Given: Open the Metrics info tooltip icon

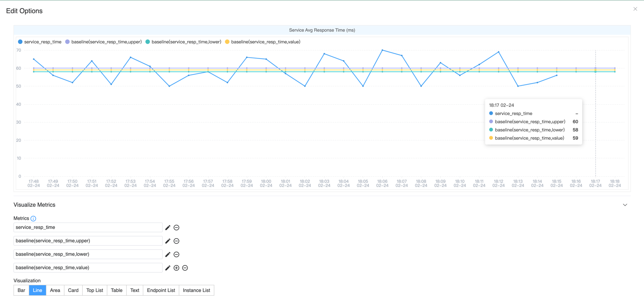Looking at the screenshot, I should pyautogui.click(x=33, y=218).
